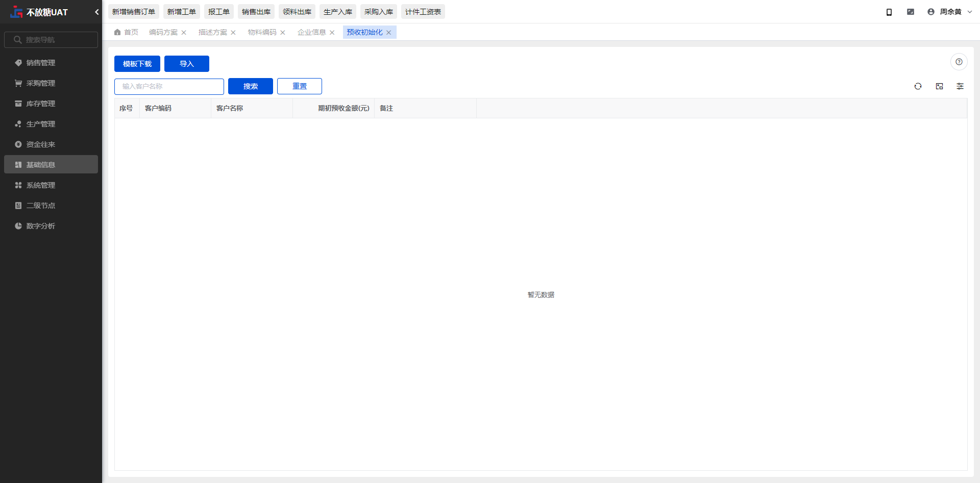The width and height of the screenshot is (980, 483).
Task: Open the column settings icon
Action: [x=960, y=86]
